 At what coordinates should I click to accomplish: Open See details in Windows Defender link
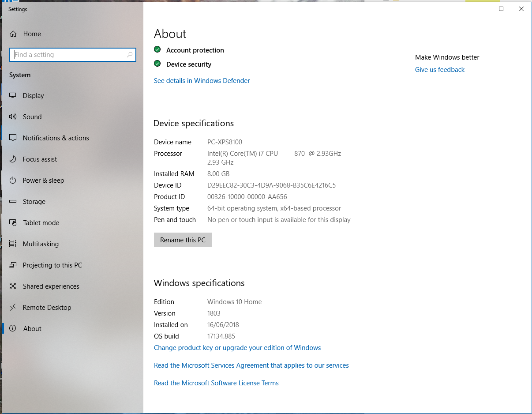(202, 81)
